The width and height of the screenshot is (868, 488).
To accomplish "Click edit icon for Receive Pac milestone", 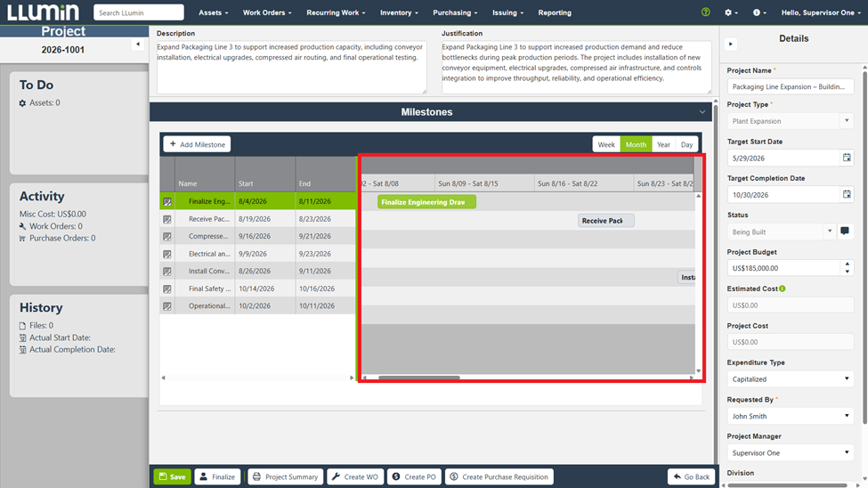I will tap(167, 219).
